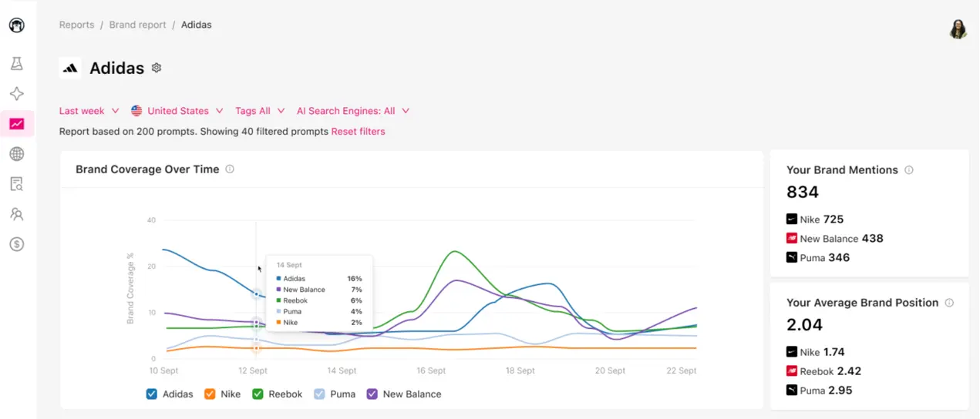The height and width of the screenshot is (419, 980).
Task: Expand the AI Search Engines filter
Action: [352, 111]
